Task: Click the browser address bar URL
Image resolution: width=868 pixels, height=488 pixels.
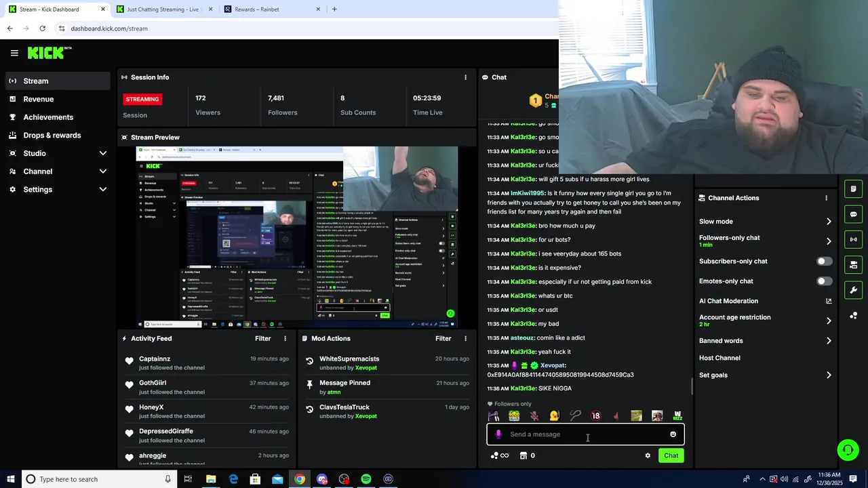Action: point(109,28)
